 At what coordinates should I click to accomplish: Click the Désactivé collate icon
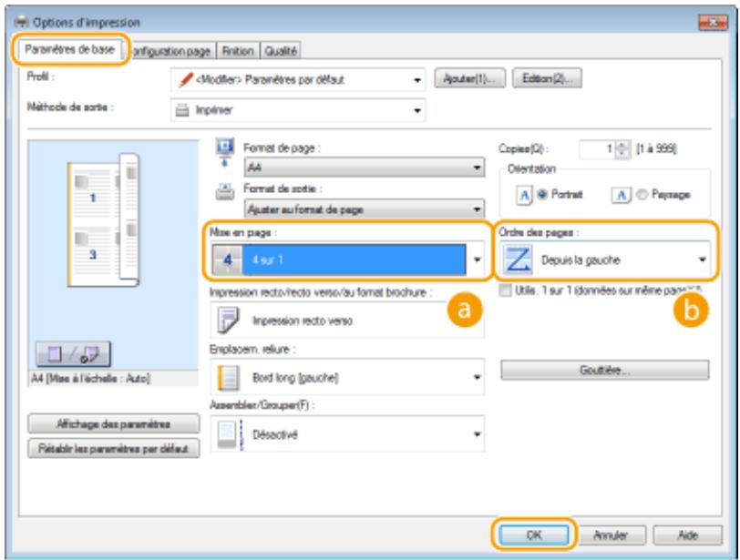pyautogui.click(x=230, y=434)
